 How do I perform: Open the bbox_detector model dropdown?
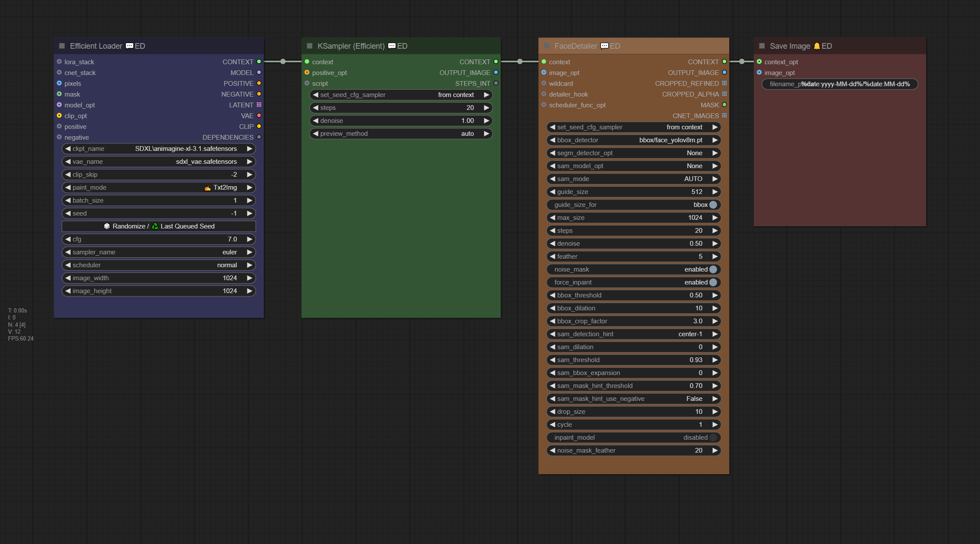click(x=633, y=140)
